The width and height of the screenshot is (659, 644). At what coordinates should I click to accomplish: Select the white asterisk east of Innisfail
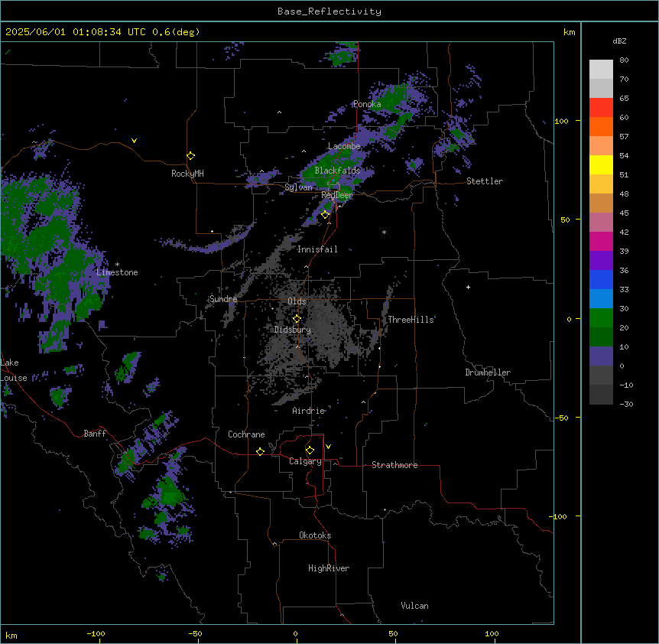tap(384, 232)
